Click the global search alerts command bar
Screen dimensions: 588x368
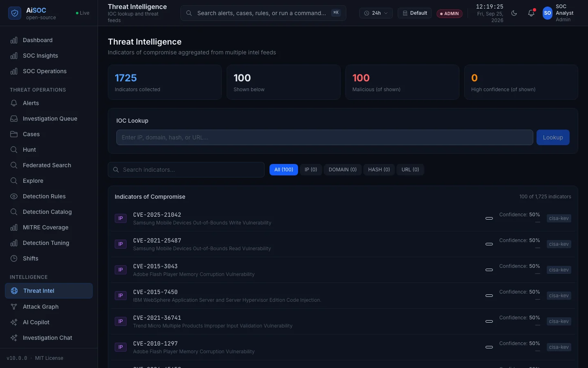click(x=263, y=13)
